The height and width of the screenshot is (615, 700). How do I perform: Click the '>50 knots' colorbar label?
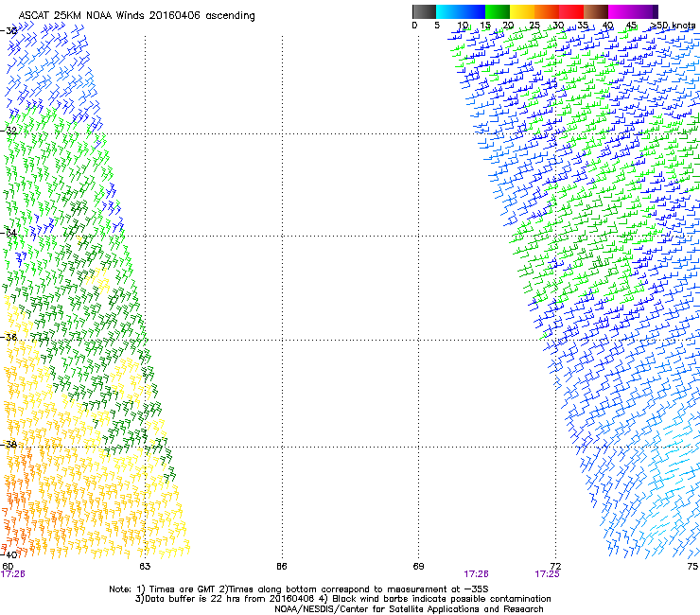coord(674,26)
